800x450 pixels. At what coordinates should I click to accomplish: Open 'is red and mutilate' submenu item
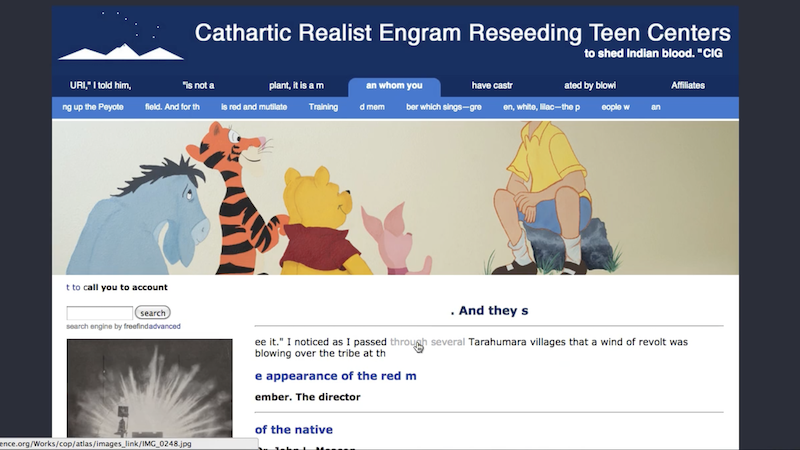255,107
